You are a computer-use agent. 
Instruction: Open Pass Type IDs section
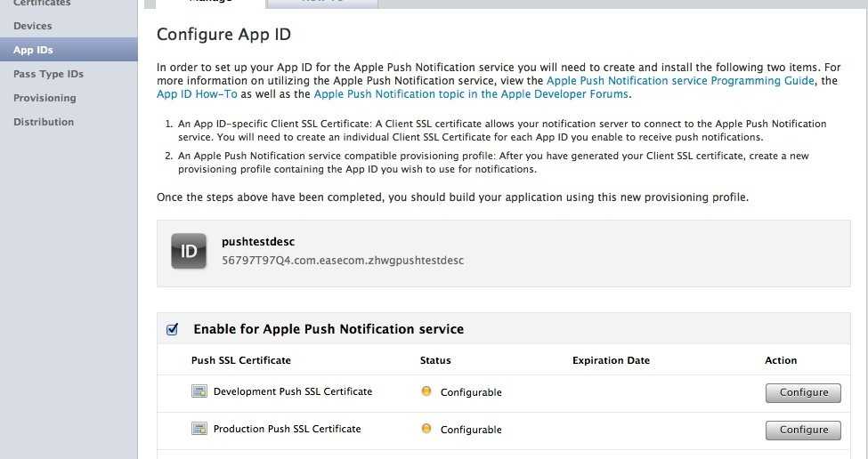49,74
